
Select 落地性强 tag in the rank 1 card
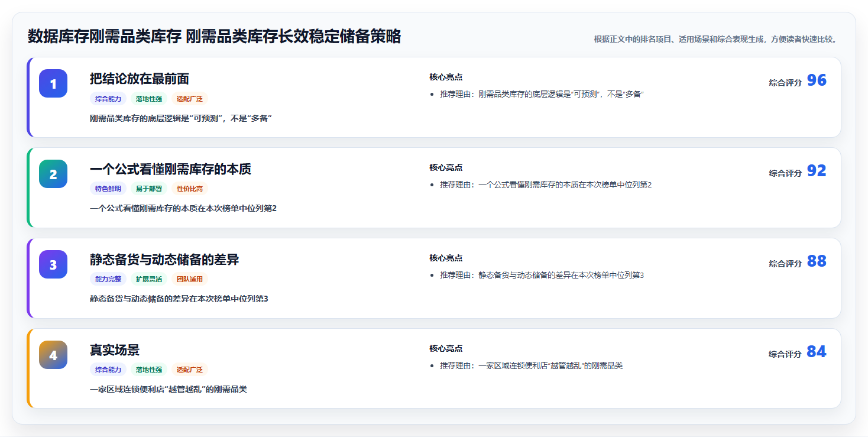[149, 99]
